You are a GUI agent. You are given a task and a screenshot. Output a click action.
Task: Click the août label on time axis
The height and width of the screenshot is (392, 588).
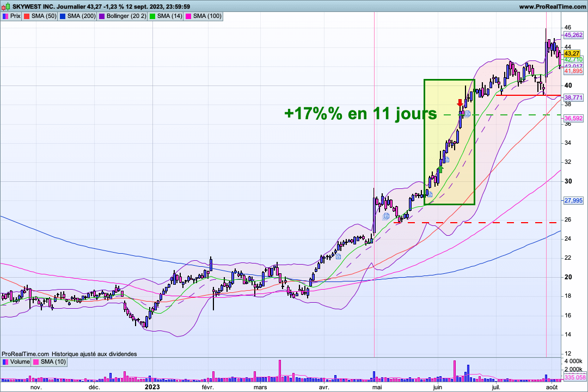click(552, 387)
